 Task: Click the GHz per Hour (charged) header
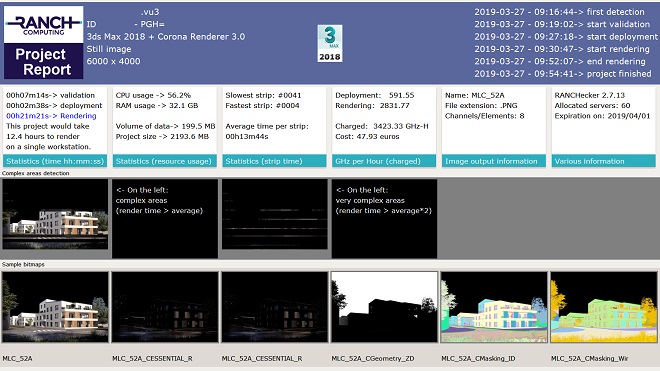[x=384, y=161]
